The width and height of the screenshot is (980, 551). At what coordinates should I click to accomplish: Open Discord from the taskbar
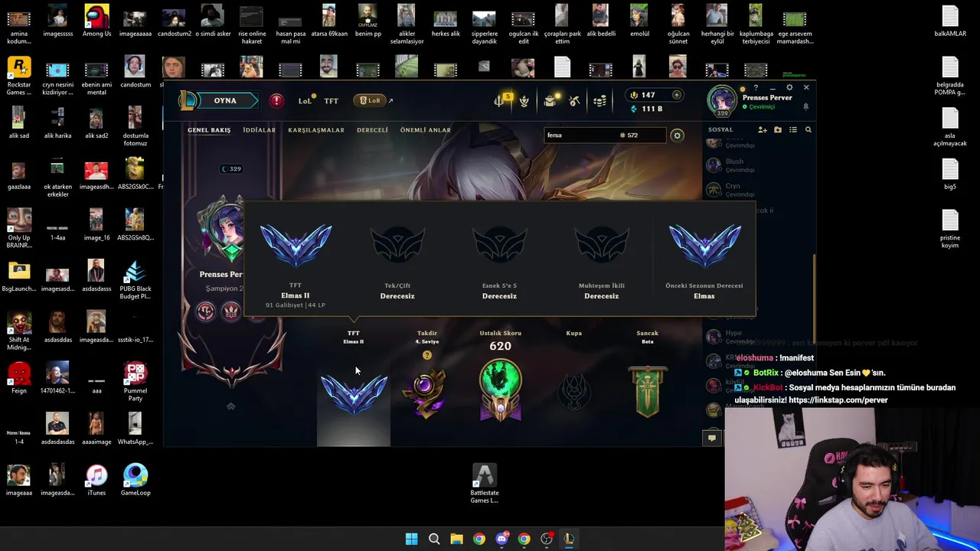click(x=501, y=539)
